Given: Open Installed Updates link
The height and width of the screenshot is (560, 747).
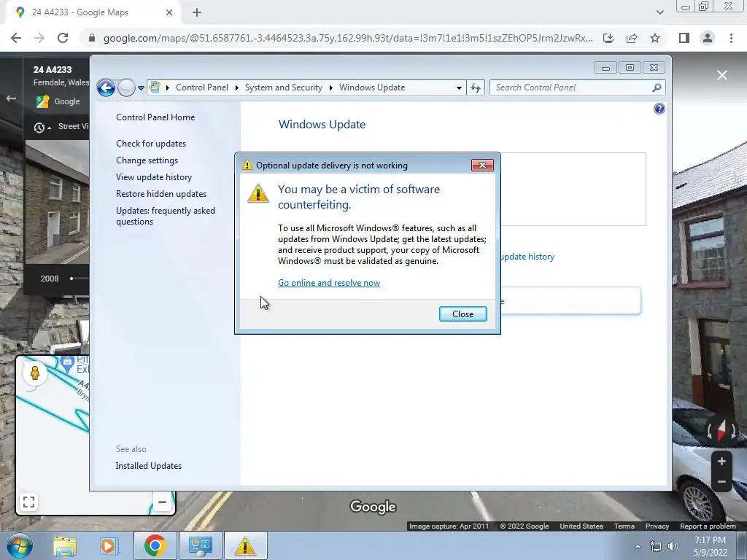Looking at the screenshot, I should [149, 466].
